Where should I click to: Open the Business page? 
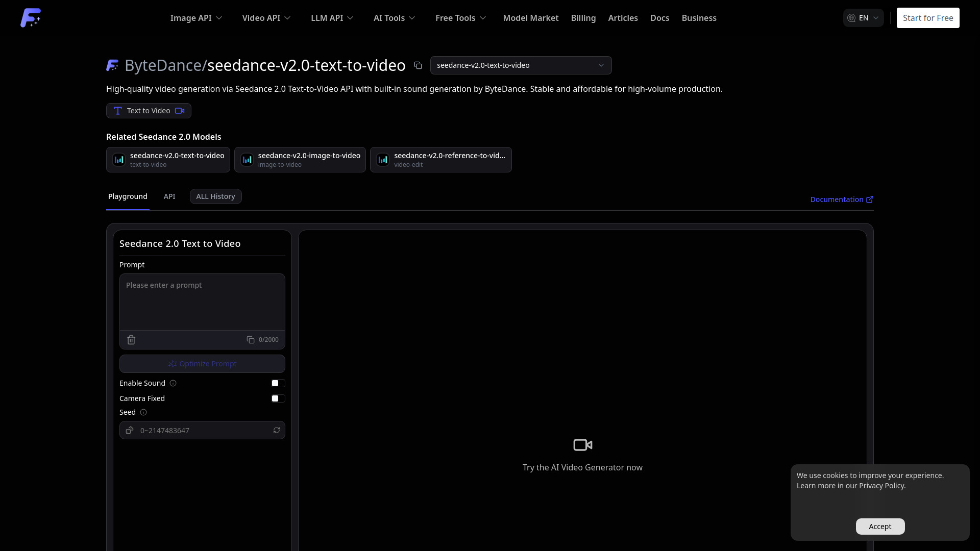[x=699, y=18]
